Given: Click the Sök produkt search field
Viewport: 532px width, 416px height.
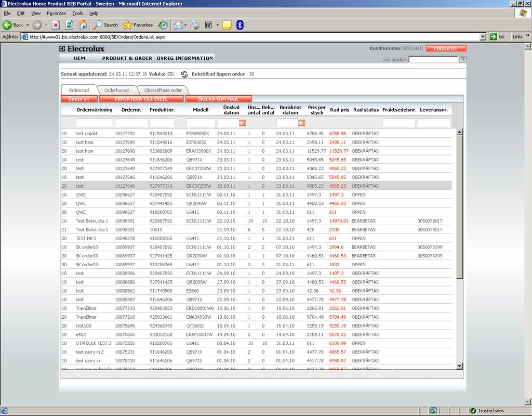Looking at the screenshot, I should pyautogui.click(x=434, y=59).
